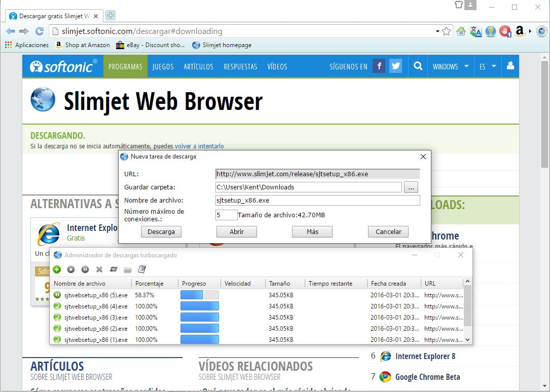550x392 pixels.
Task: Click the Softonic logo
Action: click(x=63, y=66)
